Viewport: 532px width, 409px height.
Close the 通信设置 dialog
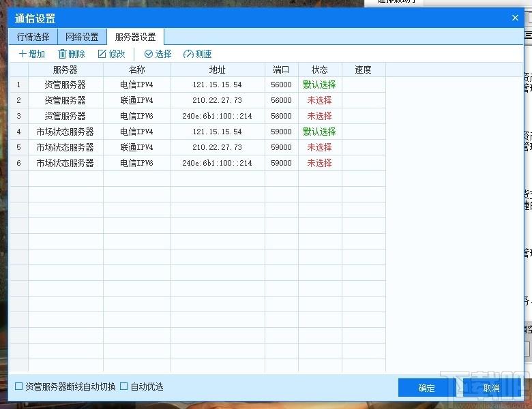point(515,18)
